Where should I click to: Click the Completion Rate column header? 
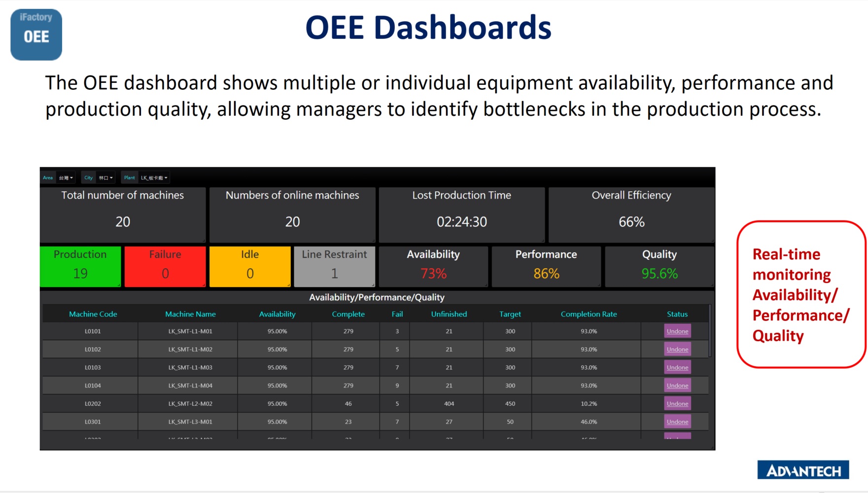click(x=589, y=314)
